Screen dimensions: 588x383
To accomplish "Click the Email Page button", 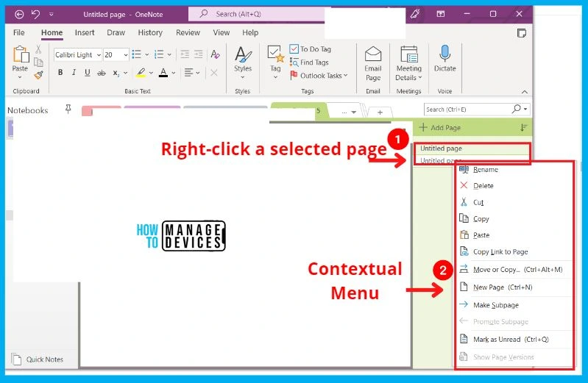I will [373, 63].
